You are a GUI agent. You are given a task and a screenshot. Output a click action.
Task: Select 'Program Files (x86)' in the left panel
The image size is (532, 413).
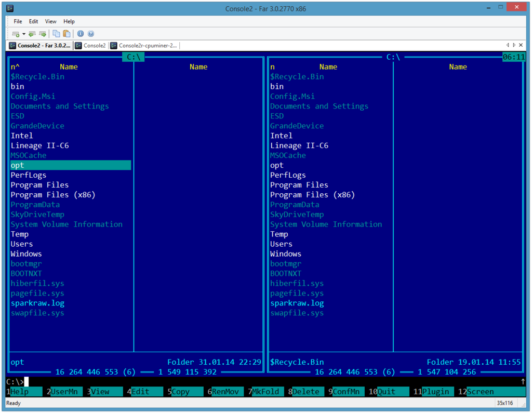click(53, 195)
